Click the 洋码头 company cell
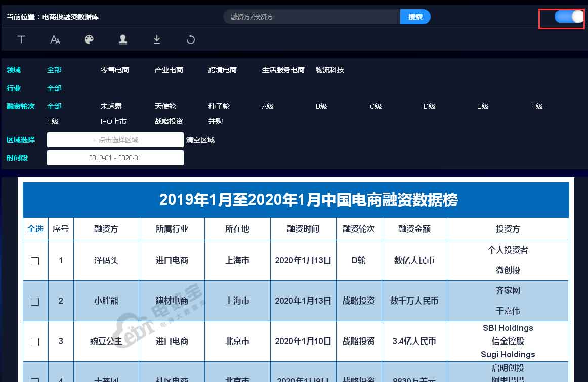This screenshot has height=382, width=588. [106, 260]
